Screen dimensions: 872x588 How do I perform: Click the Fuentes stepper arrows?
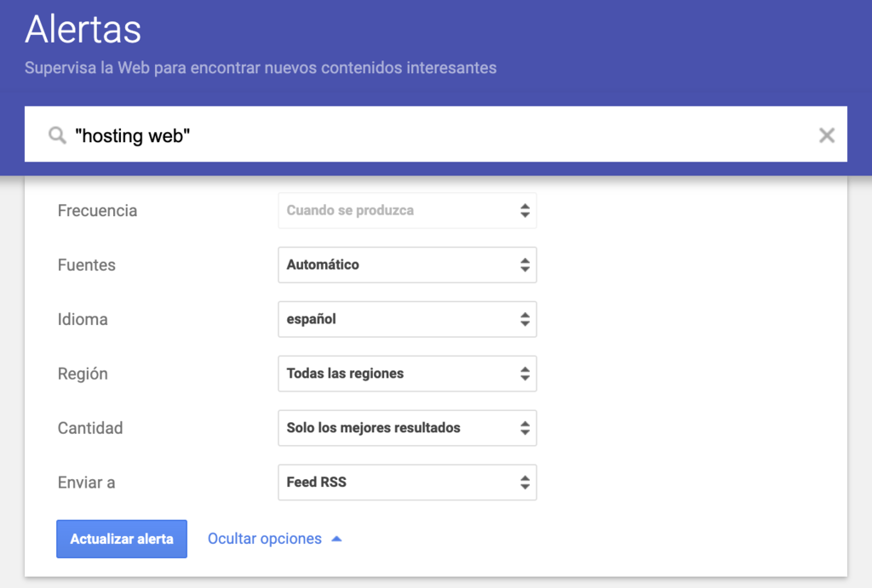(x=525, y=265)
